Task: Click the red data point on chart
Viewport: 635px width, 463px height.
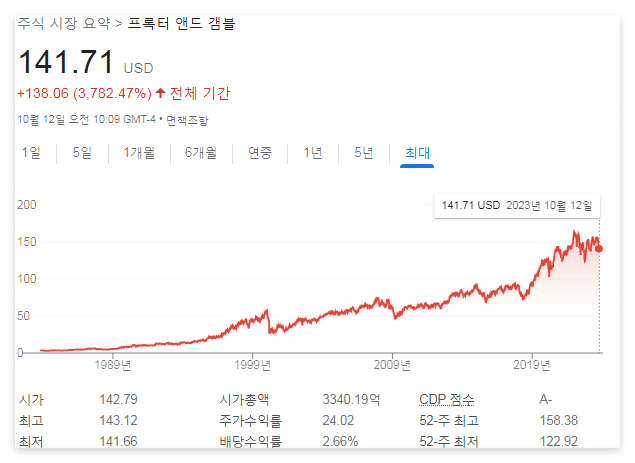Action: click(x=599, y=249)
